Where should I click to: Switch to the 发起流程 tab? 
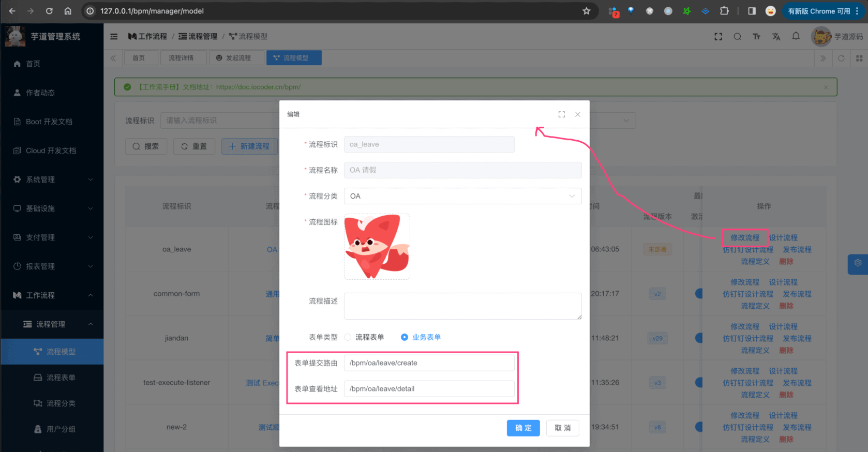233,58
